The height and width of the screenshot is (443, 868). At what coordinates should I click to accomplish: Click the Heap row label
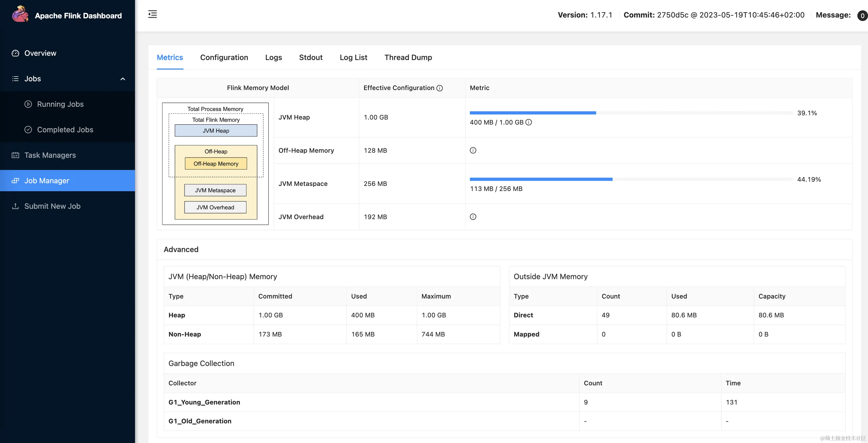pos(177,315)
